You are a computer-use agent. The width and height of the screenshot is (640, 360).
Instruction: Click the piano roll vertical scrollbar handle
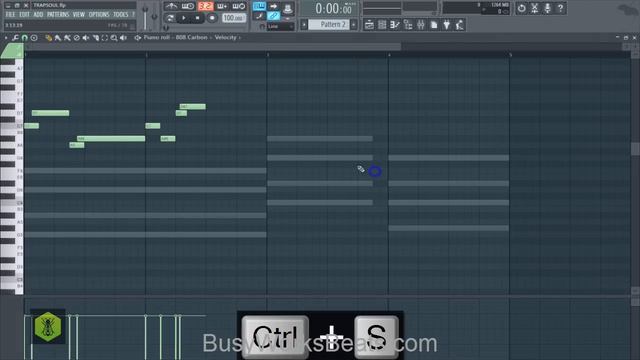point(635,149)
